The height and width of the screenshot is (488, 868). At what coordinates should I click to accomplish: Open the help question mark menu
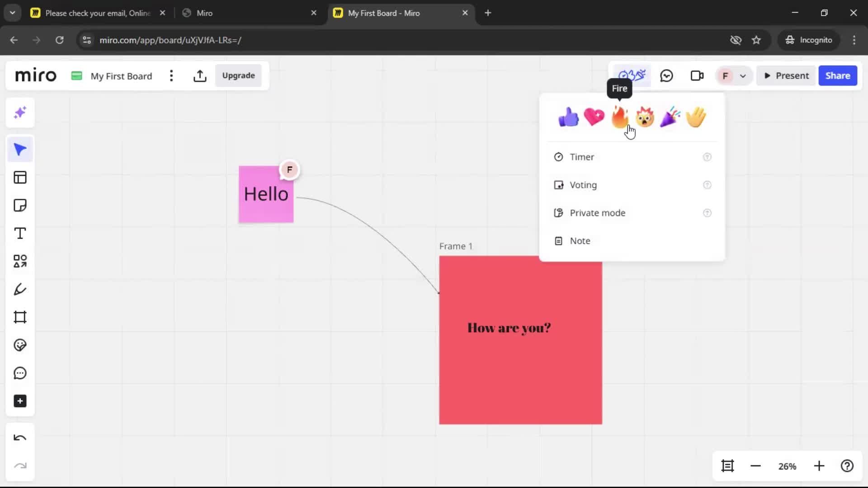click(847, 466)
